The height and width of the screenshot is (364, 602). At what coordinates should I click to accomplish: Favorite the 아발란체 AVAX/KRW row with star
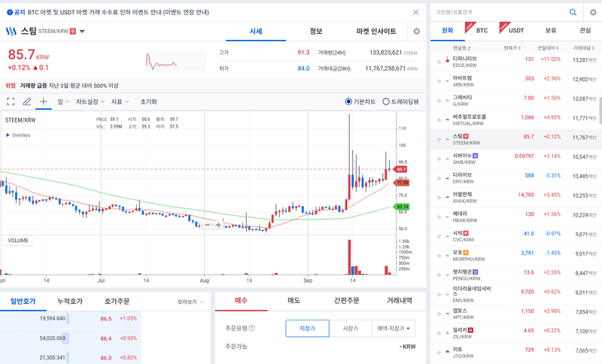click(439, 198)
